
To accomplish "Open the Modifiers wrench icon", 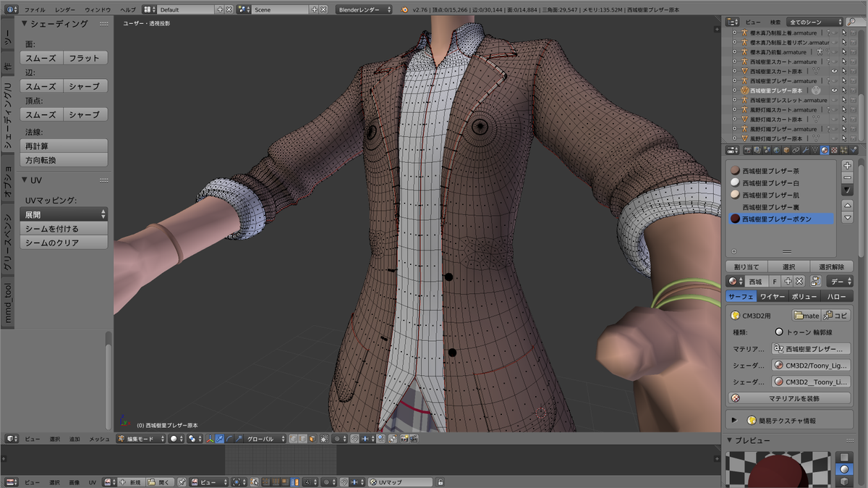I will click(x=805, y=150).
